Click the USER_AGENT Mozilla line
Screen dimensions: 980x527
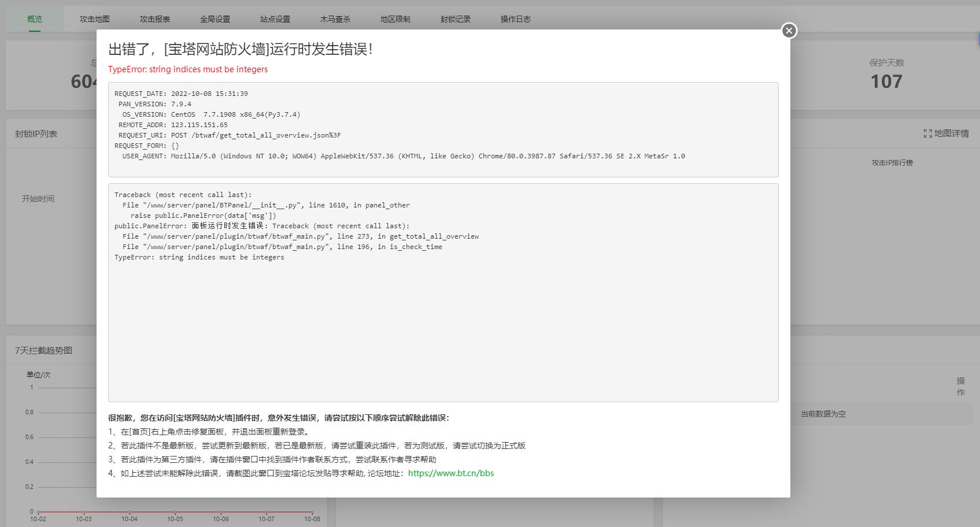(x=404, y=156)
